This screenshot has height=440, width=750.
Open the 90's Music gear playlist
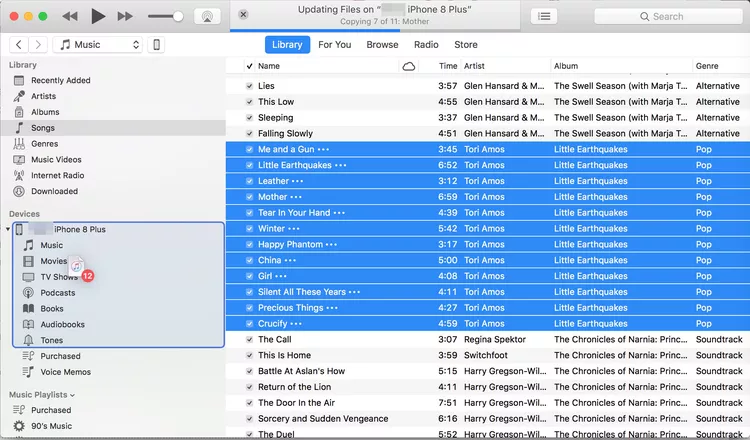click(51, 426)
